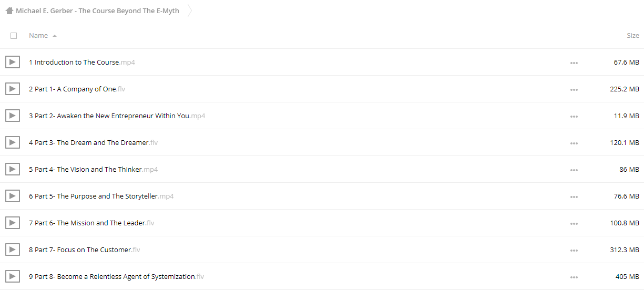Open three-dot menu for The Purpose and The Storyteller
644x291 pixels.
[x=574, y=196]
